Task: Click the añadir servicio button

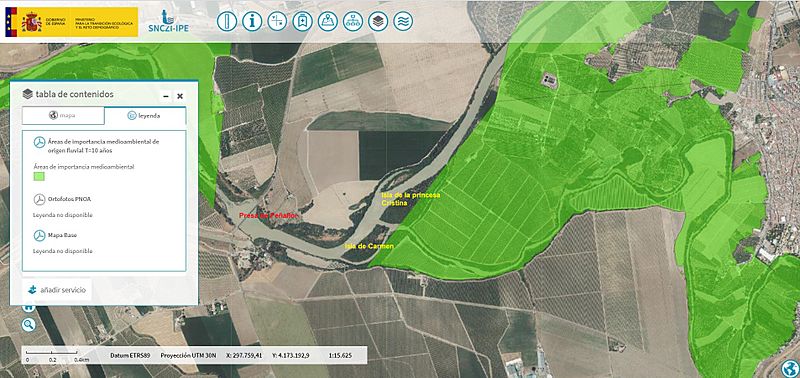Action: (x=57, y=290)
